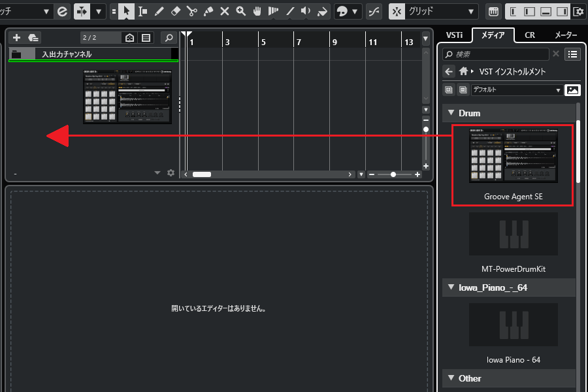Viewport: 588px width, 392px height.
Task: Click the Groove Agent SE instrument thumbnail
Action: point(513,155)
